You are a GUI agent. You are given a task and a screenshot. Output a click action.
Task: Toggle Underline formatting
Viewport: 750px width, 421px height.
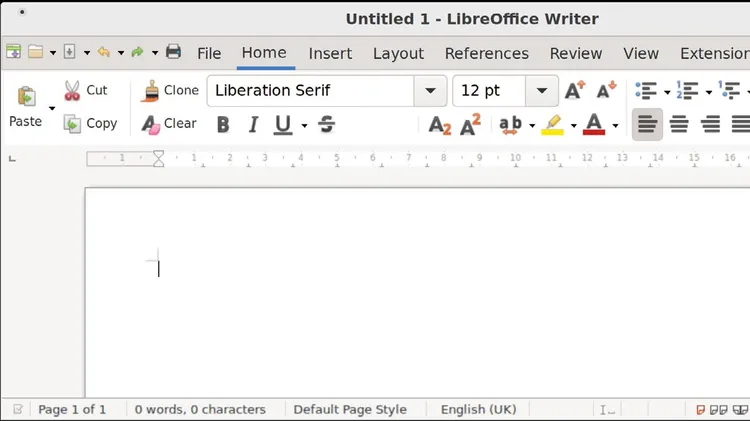click(283, 124)
